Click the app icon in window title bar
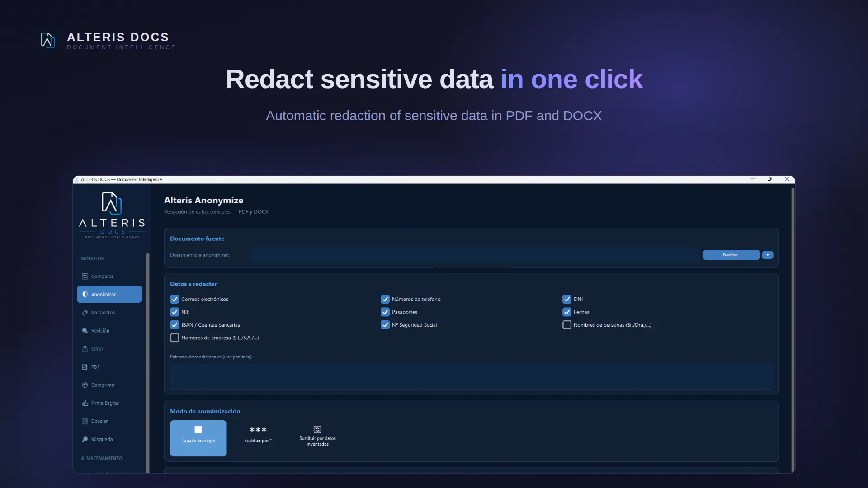The width and height of the screenshot is (868, 488). (77, 180)
